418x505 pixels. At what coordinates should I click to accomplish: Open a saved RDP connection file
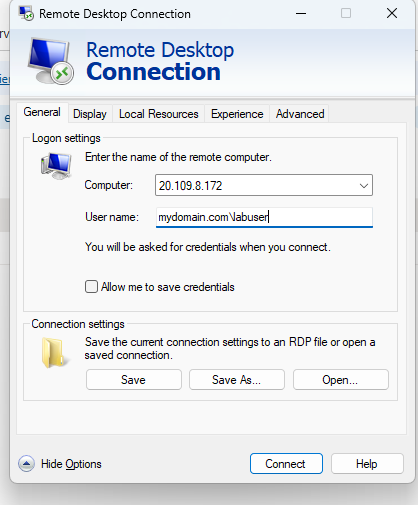pyautogui.click(x=341, y=380)
